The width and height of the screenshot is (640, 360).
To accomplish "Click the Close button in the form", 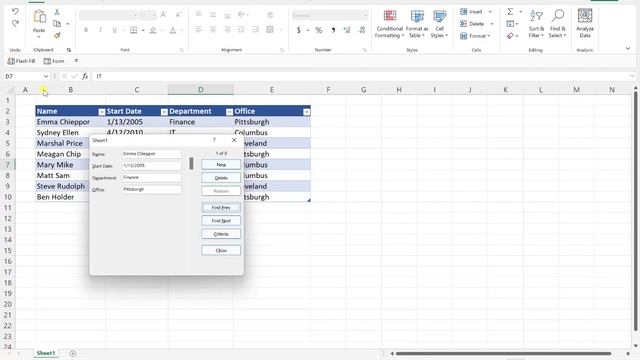I will [221, 251].
